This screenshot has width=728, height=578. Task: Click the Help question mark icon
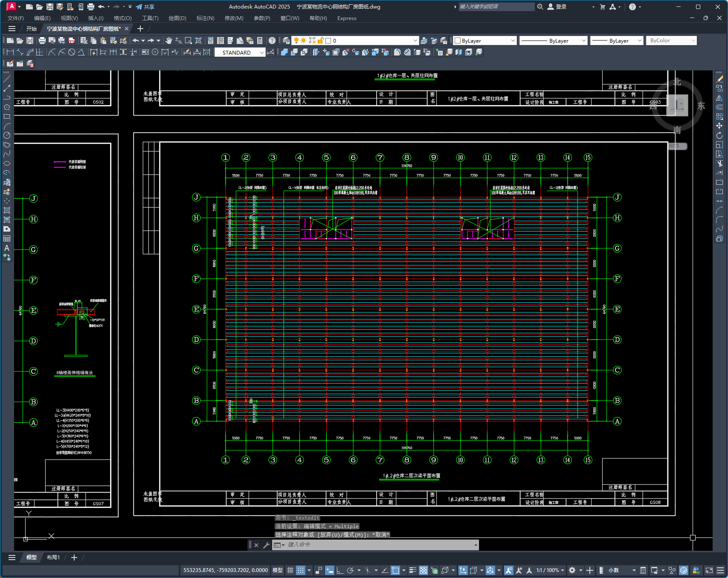coord(272,41)
